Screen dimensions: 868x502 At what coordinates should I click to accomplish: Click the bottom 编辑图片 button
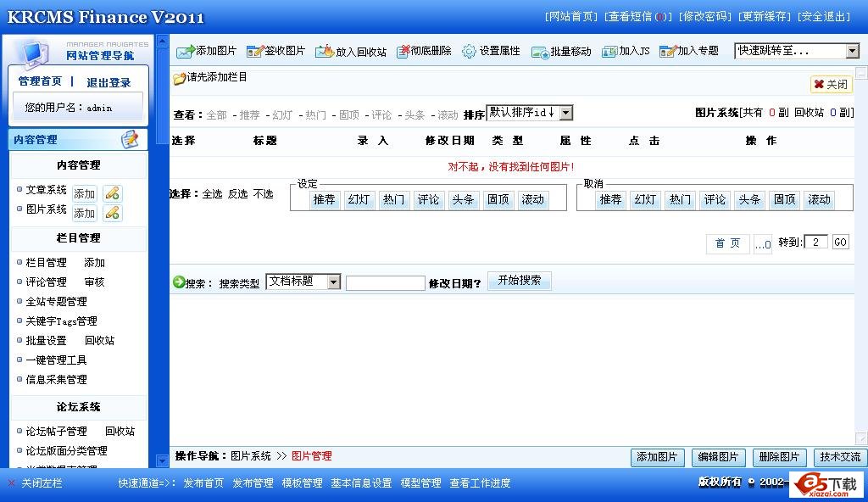(719, 457)
